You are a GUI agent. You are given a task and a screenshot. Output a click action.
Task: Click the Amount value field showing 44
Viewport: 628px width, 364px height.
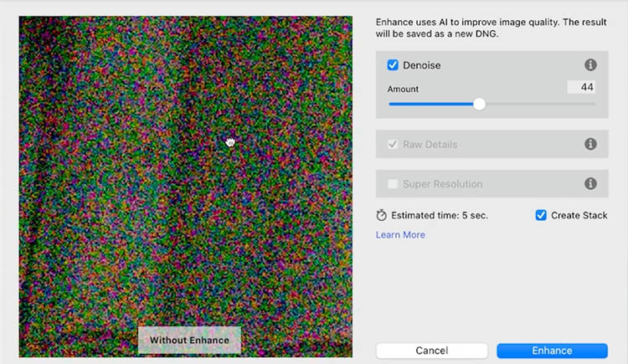(580, 87)
